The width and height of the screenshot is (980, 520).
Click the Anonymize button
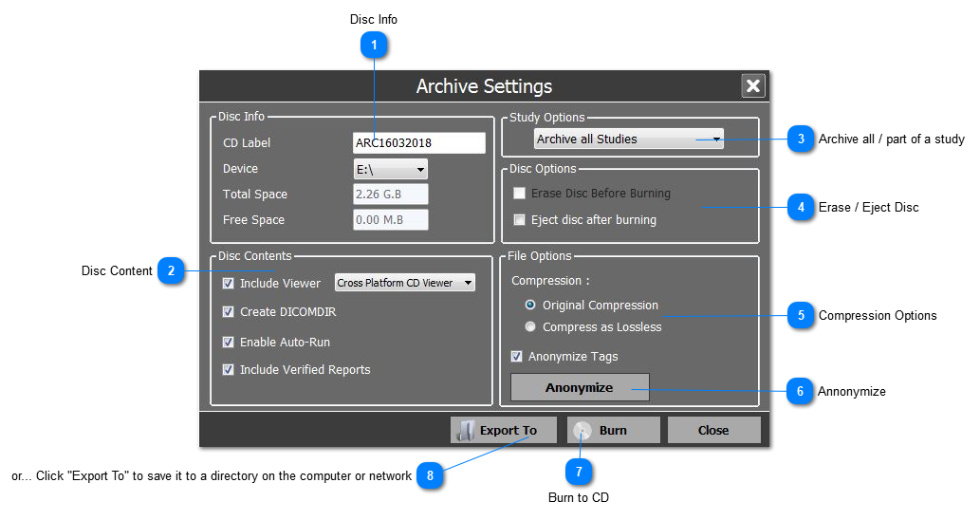(x=580, y=387)
